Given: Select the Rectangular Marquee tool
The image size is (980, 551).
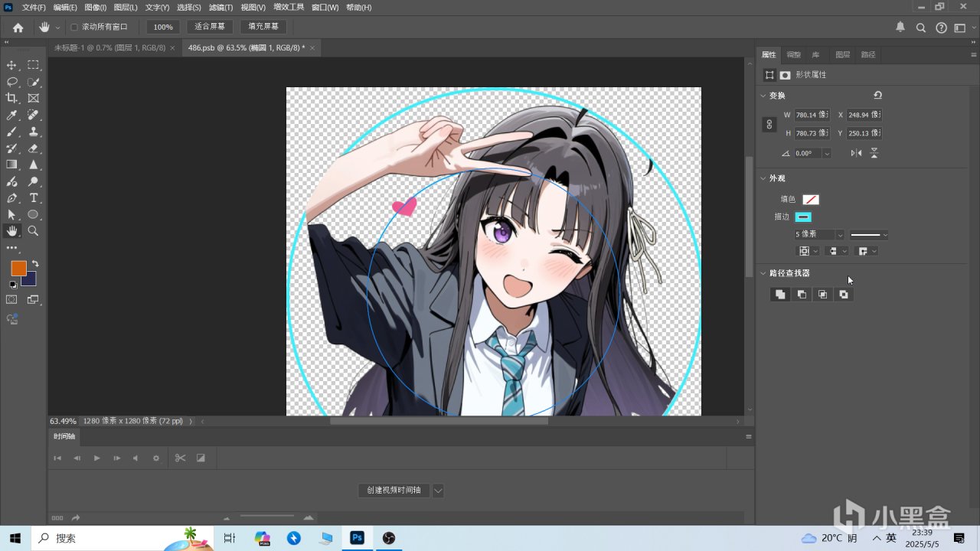Looking at the screenshot, I should coord(34,65).
